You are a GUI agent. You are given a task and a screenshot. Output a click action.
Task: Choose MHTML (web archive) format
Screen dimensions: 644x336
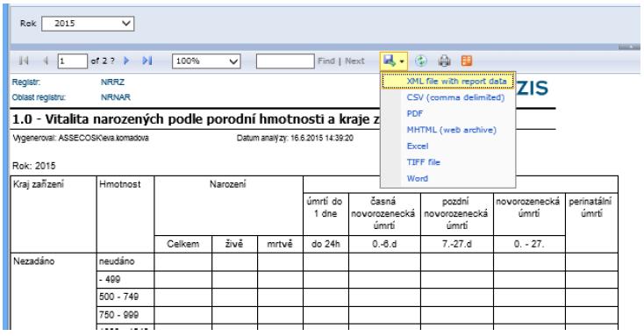451,130
